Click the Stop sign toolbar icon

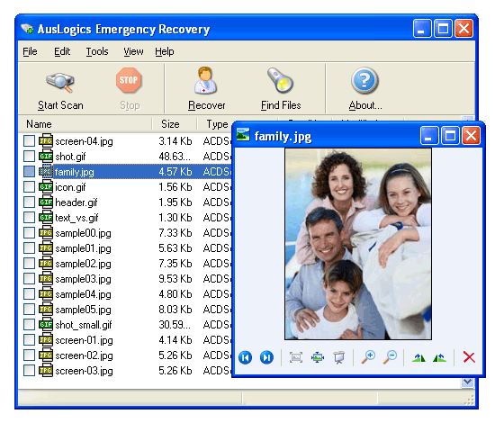(129, 80)
